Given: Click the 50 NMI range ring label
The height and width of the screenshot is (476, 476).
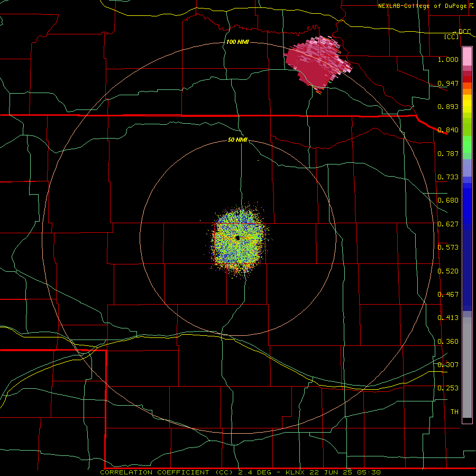Looking at the screenshot, I should (x=237, y=140).
